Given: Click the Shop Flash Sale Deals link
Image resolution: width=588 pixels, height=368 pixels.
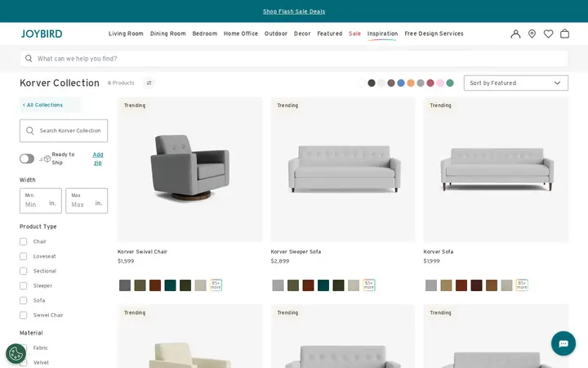Looking at the screenshot, I should 294,11.
